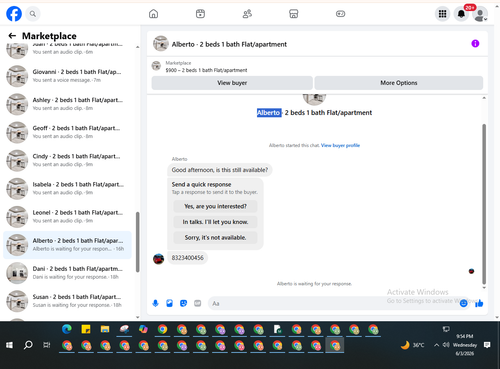The image size is (500, 369).
Task: Click the Facebook logo
Action: click(x=14, y=14)
